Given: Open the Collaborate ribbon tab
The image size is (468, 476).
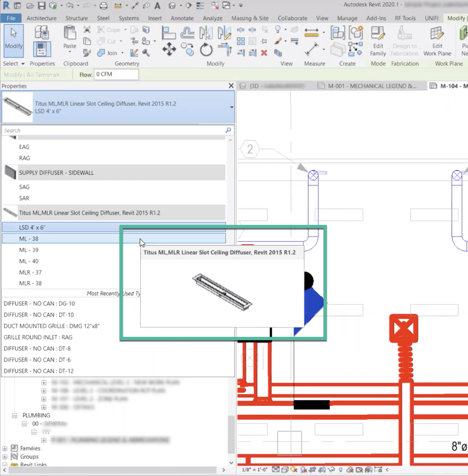Looking at the screenshot, I should pos(292,18).
